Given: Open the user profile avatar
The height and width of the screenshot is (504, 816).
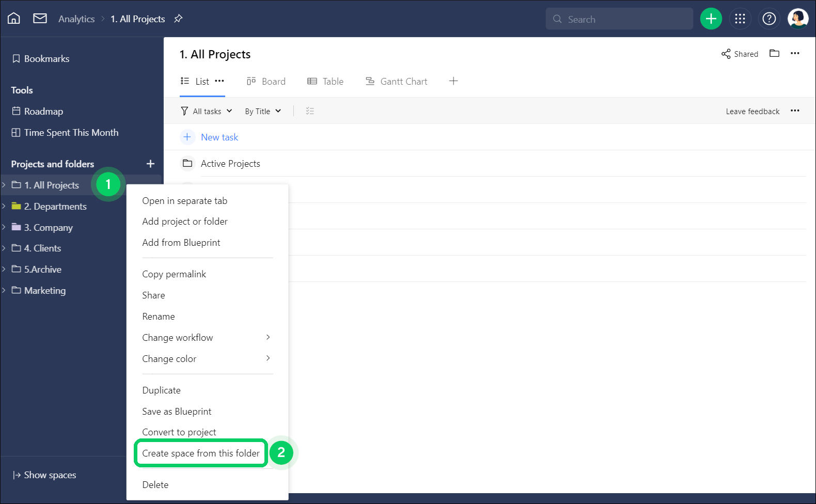Looking at the screenshot, I should pos(797,19).
